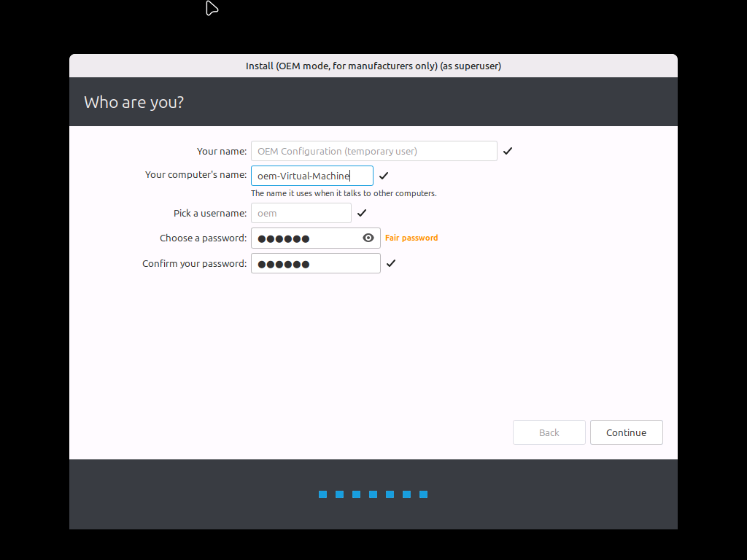
Task: Focus the Confirm your password field
Action: 315,263
